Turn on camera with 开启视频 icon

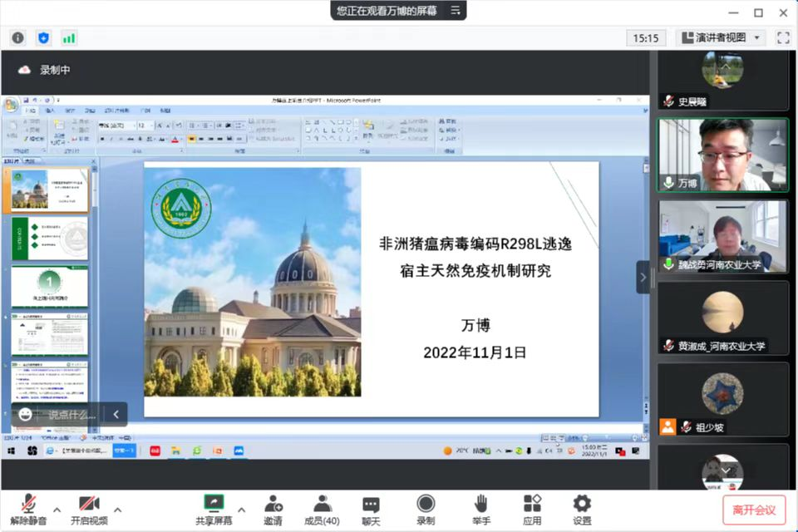89,508
